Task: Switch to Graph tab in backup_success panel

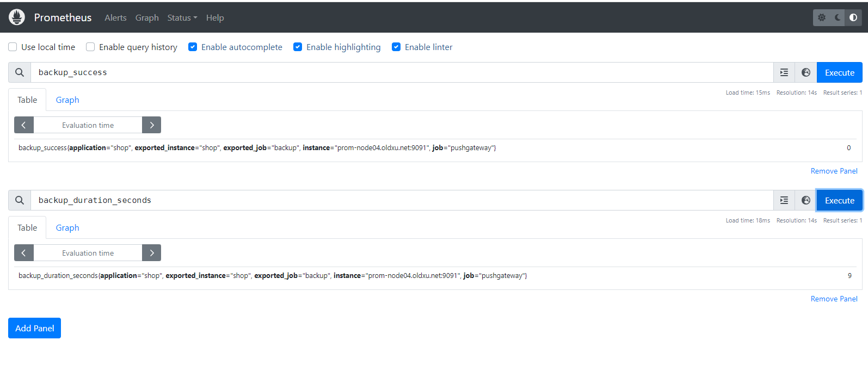Action: pyautogui.click(x=67, y=100)
